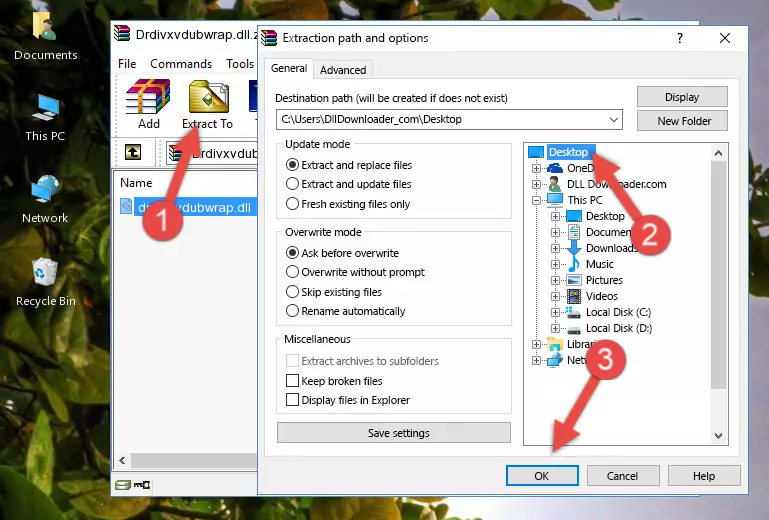This screenshot has height=520, width=769.
Task: Click the Name column header in WinRAR
Action: (x=136, y=182)
